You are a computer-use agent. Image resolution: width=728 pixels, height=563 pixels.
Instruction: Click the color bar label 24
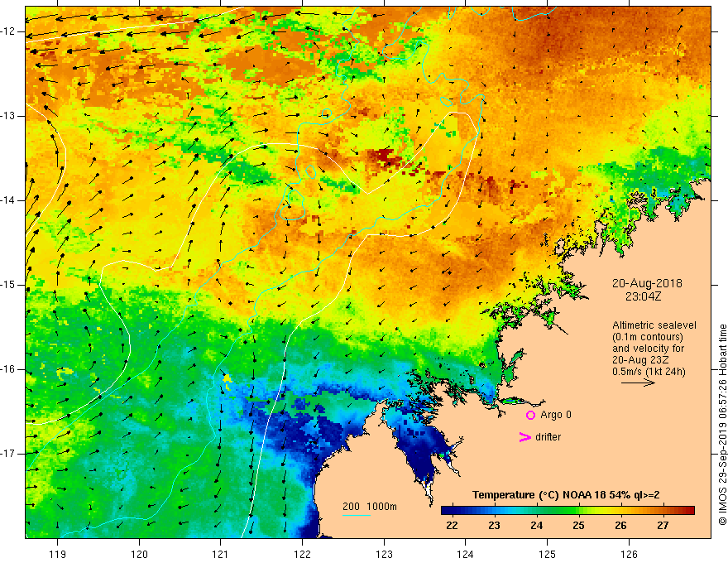point(536,526)
